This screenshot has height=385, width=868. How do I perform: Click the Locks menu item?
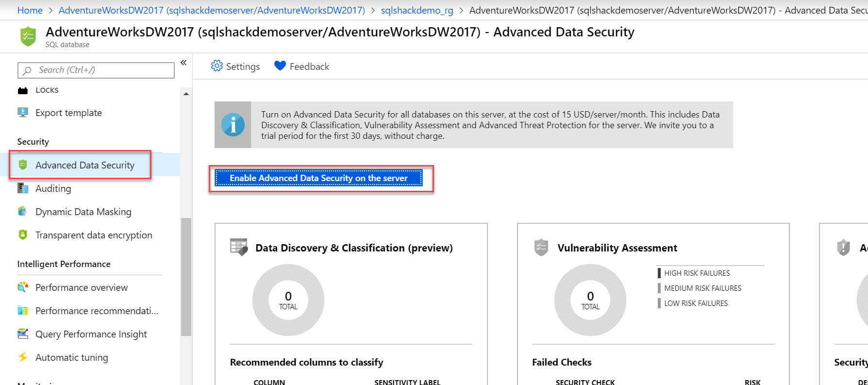pos(47,90)
